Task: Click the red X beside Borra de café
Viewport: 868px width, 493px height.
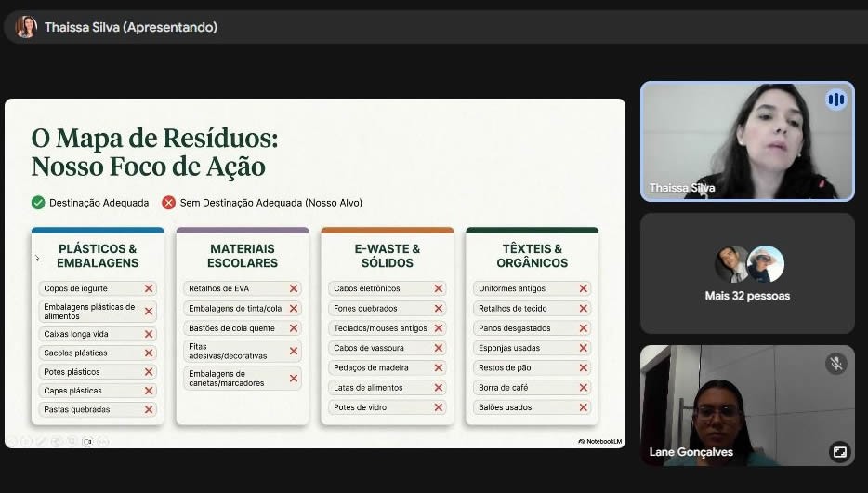Action: pos(583,388)
